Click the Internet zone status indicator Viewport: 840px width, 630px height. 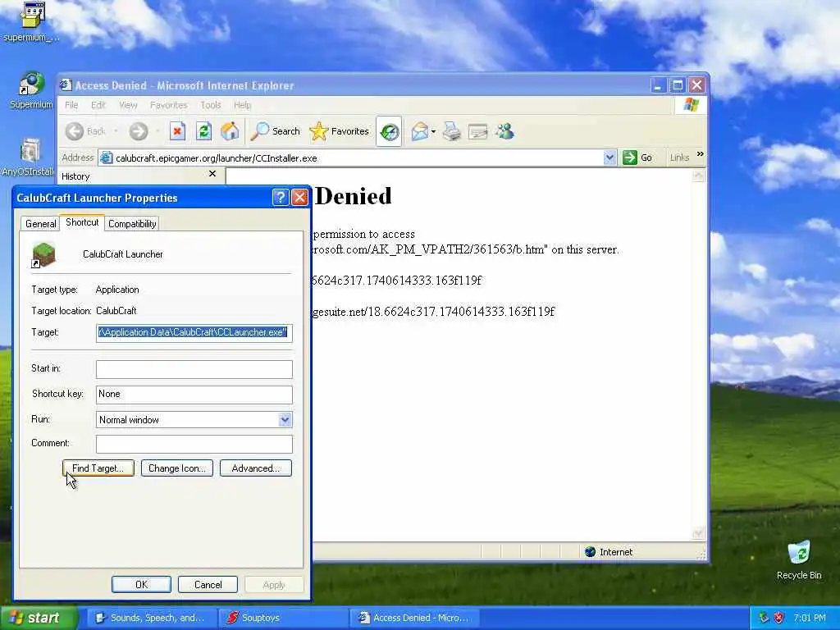(x=609, y=552)
